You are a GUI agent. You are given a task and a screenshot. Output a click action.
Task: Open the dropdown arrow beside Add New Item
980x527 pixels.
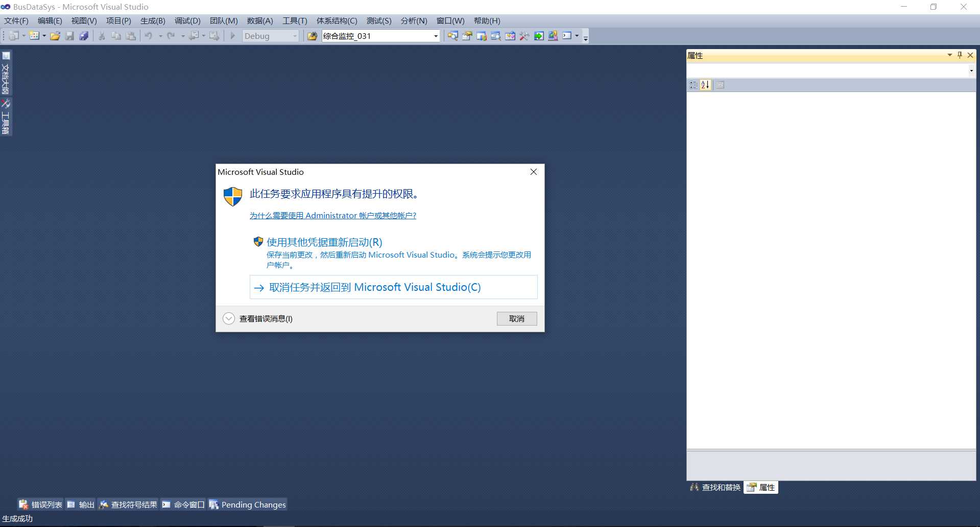point(44,36)
